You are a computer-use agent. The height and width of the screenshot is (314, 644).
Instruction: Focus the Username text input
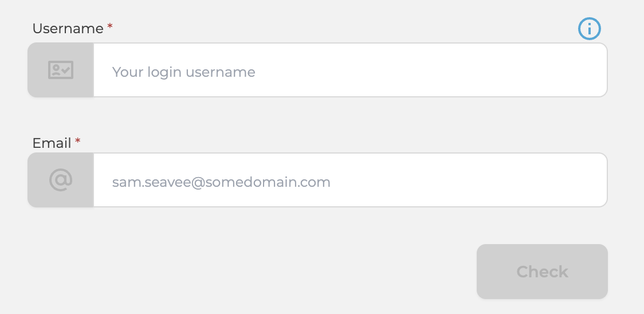[x=350, y=70]
